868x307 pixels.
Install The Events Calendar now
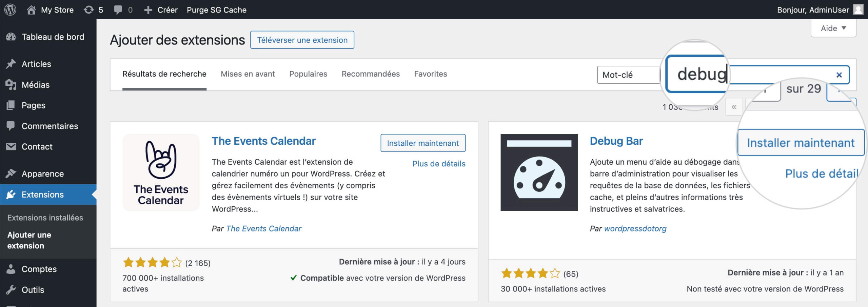click(x=423, y=143)
